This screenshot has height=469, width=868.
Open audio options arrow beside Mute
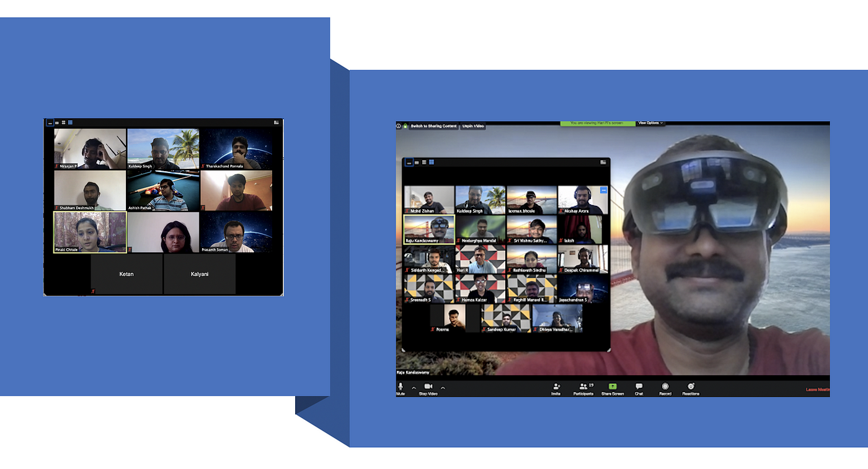(x=414, y=388)
